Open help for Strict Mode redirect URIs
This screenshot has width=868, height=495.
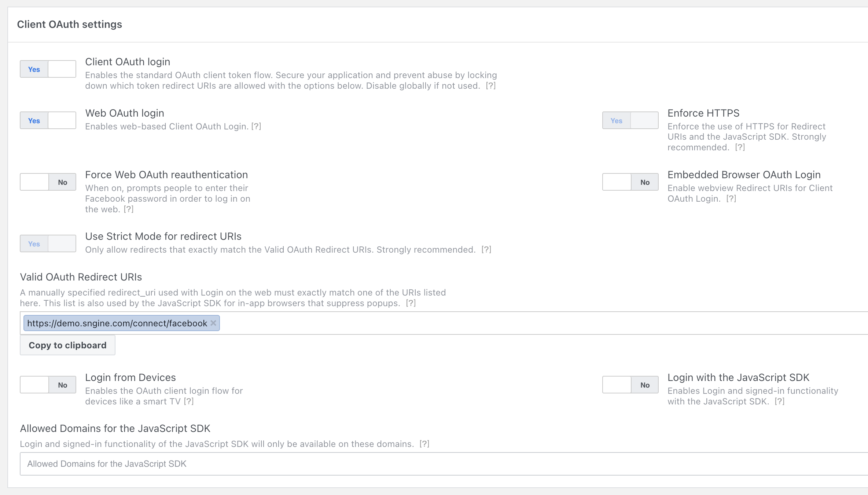pyautogui.click(x=486, y=250)
